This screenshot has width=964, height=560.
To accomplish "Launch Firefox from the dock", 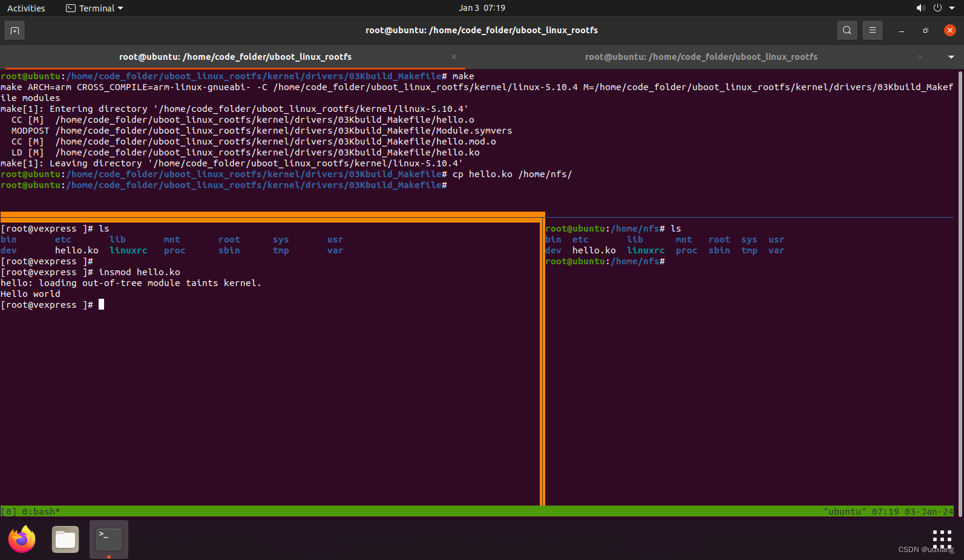I will [22, 539].
